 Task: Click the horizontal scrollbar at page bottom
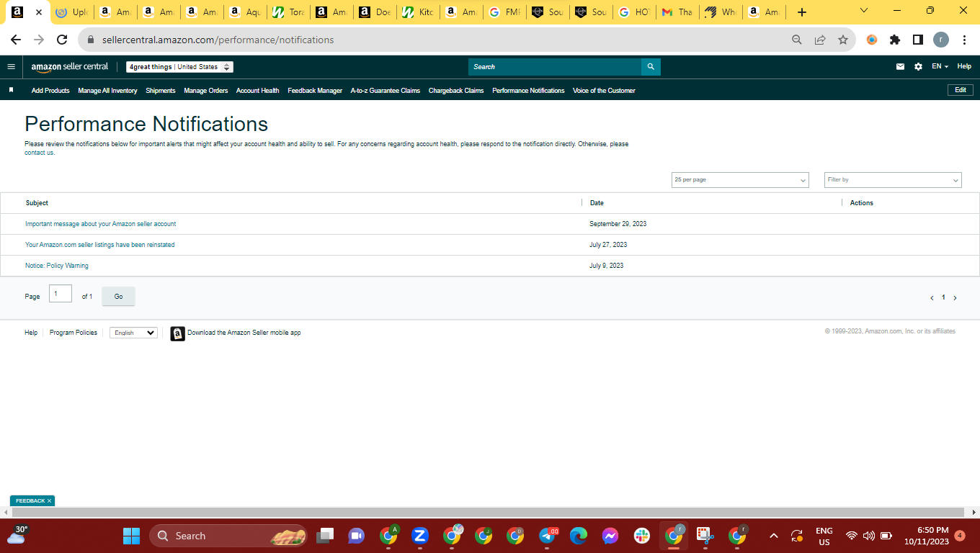click(x=487, y=512)
